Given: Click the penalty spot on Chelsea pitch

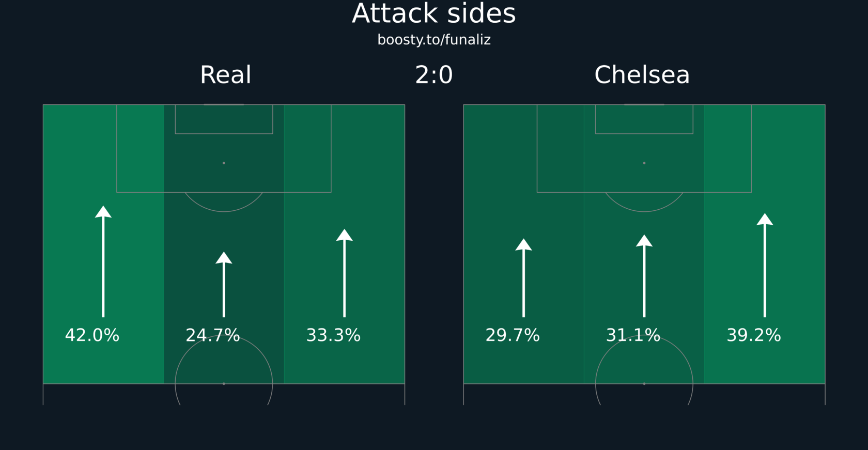Looking at the screenshot, I should (644, 163).
